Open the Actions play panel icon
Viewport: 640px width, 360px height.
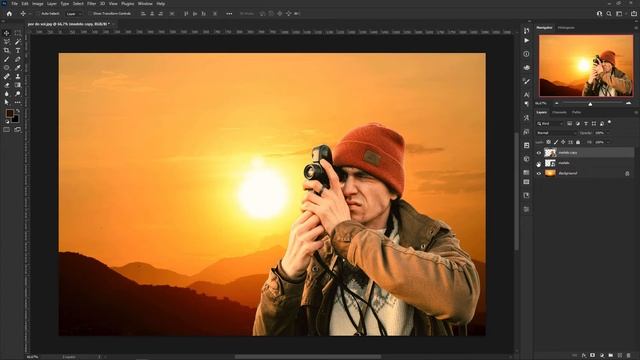527,41
